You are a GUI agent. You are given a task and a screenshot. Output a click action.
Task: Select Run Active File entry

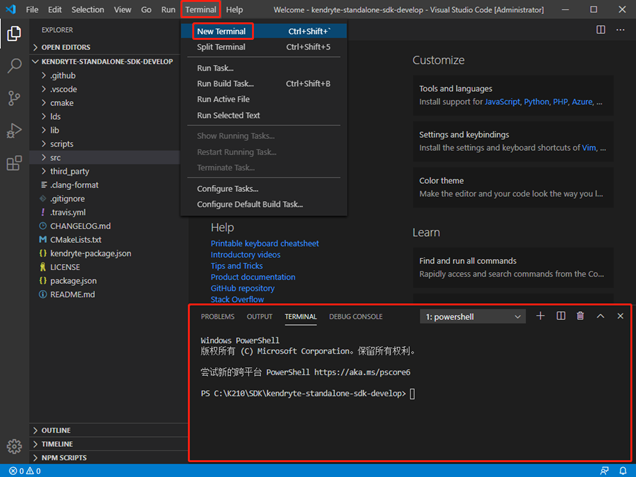pyautogui.click(x=264, y=99)
